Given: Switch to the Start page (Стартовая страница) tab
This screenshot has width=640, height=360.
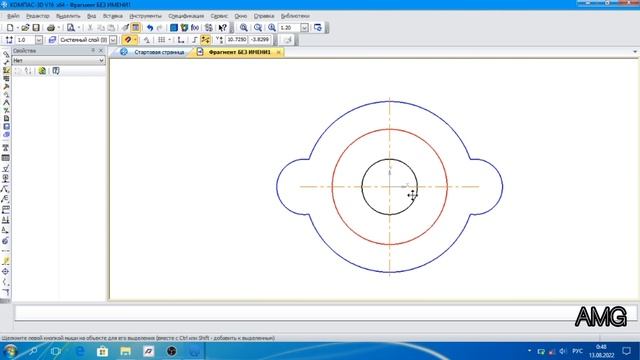Looking at the screenshot, I should (153, 52).
